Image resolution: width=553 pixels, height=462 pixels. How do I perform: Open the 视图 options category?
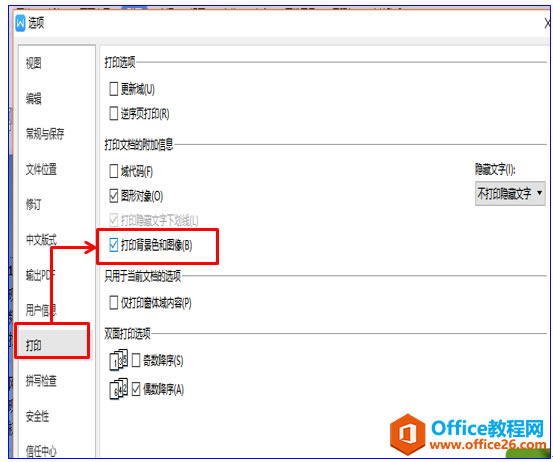pyautogui.click(x=34, y=63)
